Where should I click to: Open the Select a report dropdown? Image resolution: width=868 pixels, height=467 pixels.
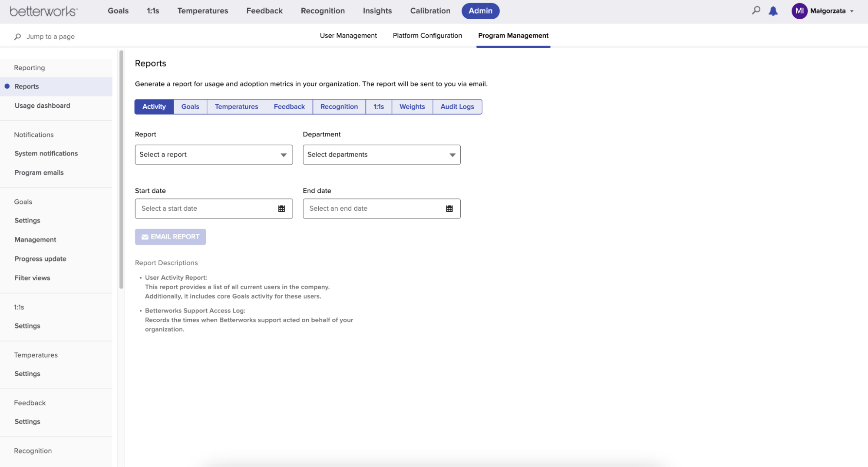214,155
